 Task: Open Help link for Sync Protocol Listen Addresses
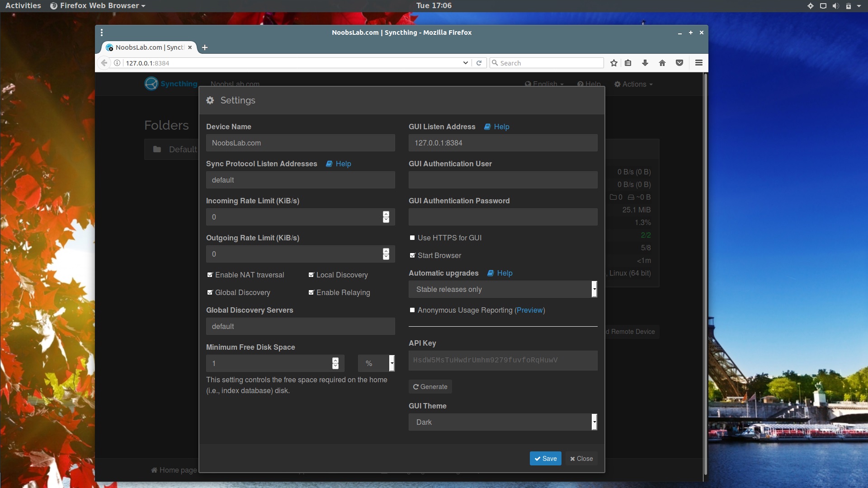[339, 164]
